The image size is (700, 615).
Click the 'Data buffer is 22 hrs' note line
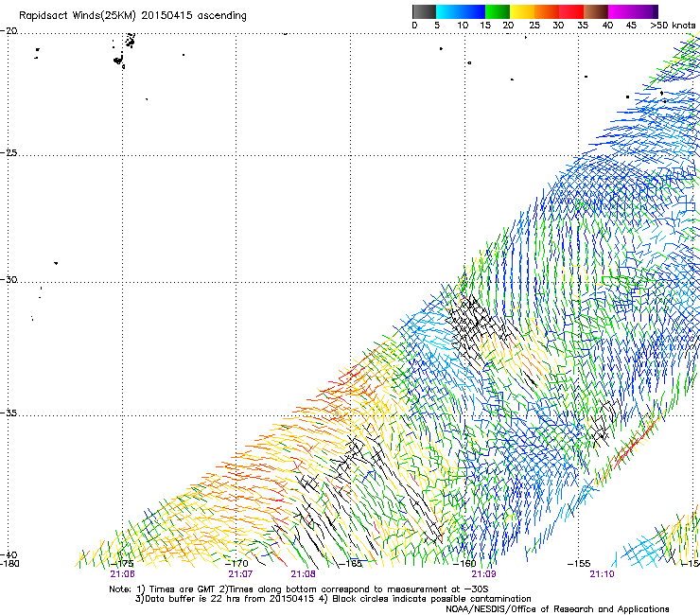click(x=333, y=599)
